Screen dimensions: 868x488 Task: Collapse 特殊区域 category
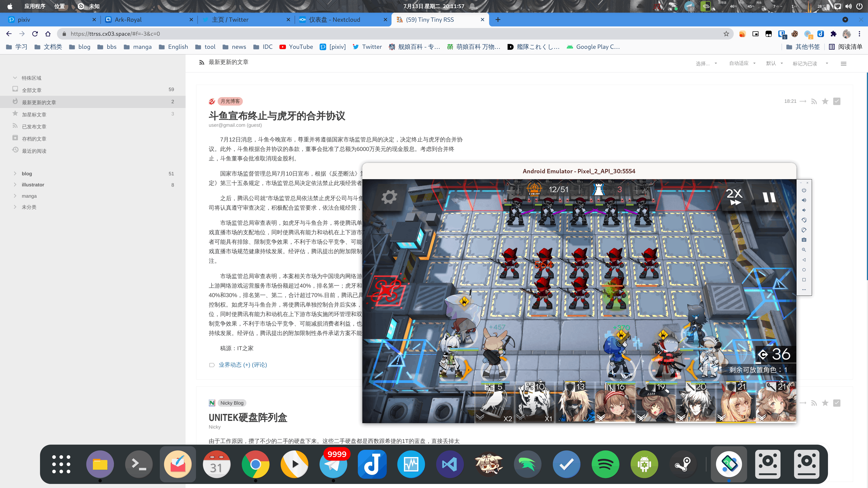[15, 78]
